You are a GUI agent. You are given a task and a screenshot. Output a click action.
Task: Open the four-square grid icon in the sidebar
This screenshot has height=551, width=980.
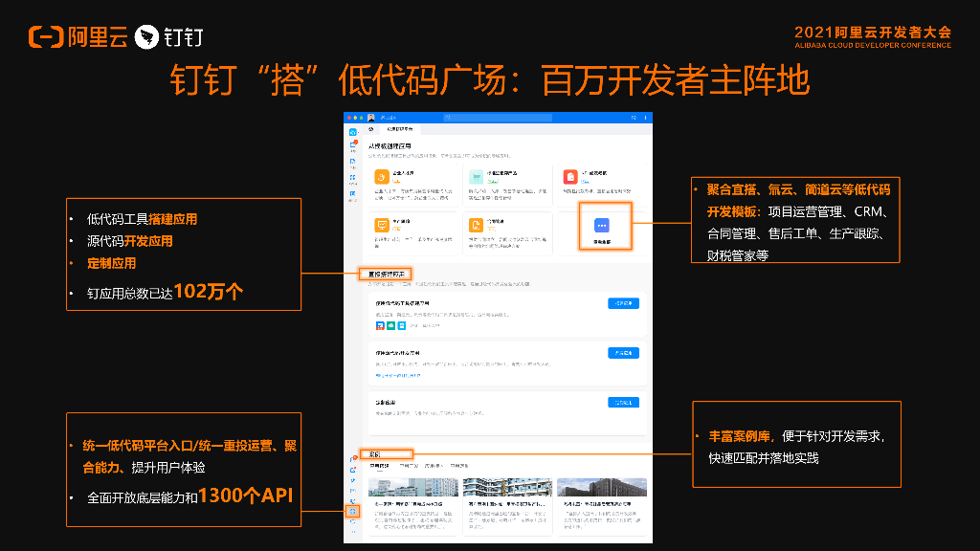coord(352,178)
